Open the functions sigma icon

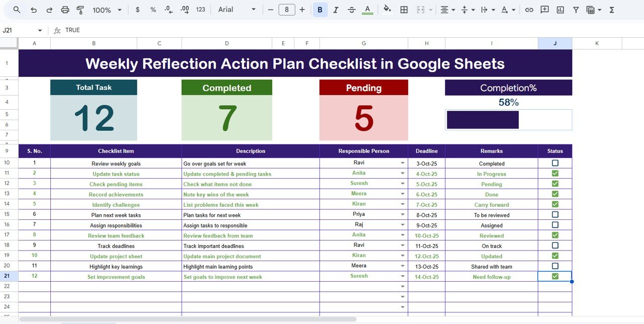(612, 10)
